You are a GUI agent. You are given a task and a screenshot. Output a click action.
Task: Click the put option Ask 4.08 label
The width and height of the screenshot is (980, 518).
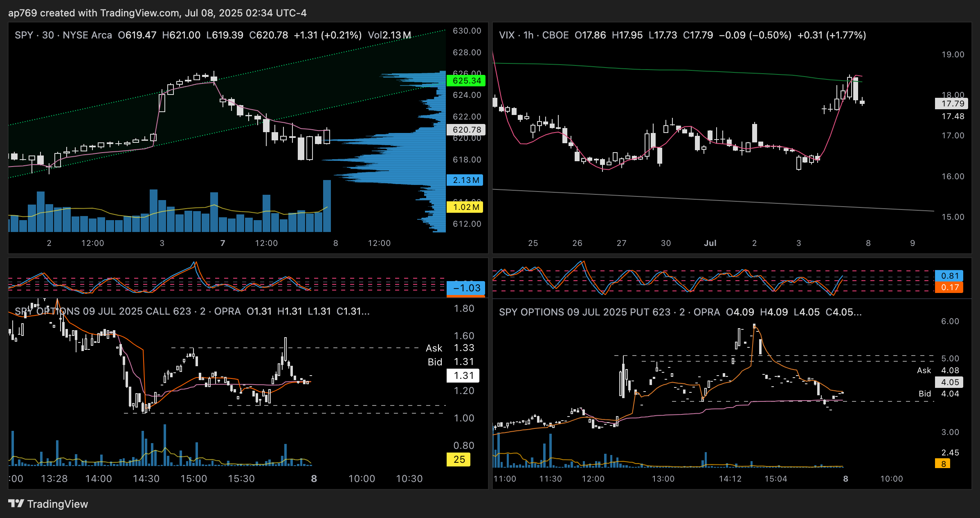coord(938,370)
